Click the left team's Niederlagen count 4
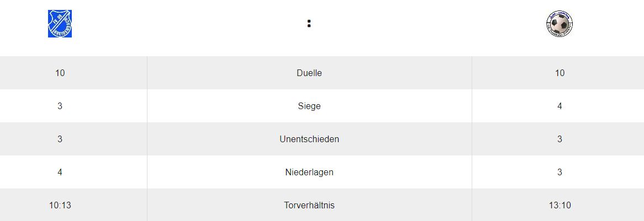 coord(60,172)
